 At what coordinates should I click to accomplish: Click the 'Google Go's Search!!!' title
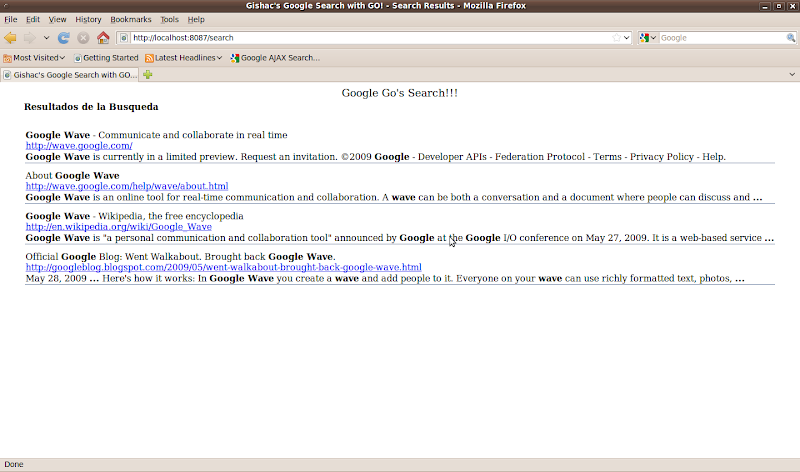pos(399,93)
